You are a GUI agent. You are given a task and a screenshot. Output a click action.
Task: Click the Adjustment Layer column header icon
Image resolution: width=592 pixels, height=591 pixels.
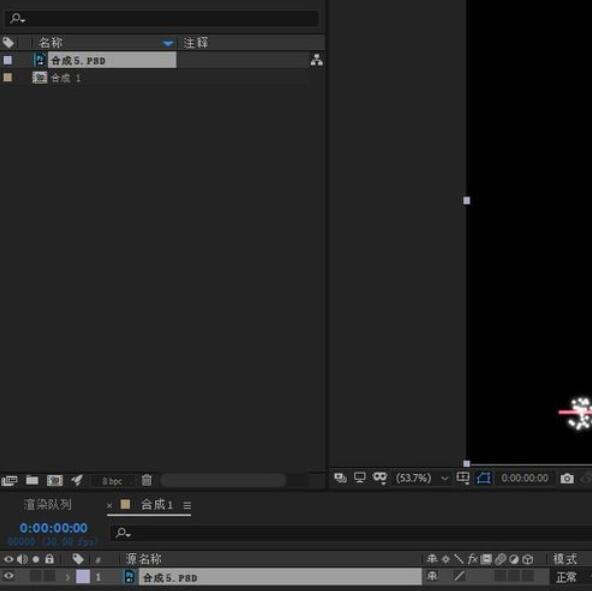(514, 559)
